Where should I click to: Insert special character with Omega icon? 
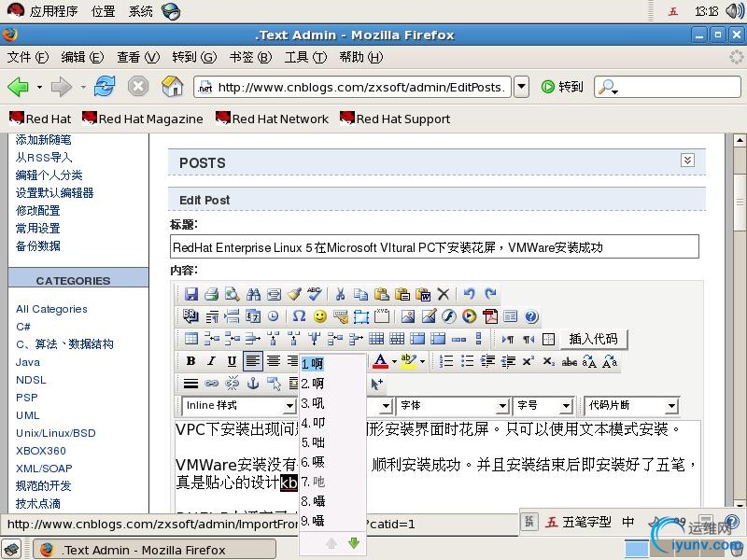[x=299, y=316]
